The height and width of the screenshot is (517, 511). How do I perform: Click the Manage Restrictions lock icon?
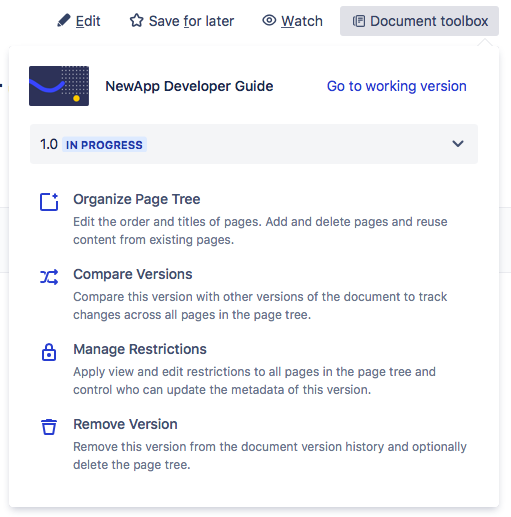49,352
